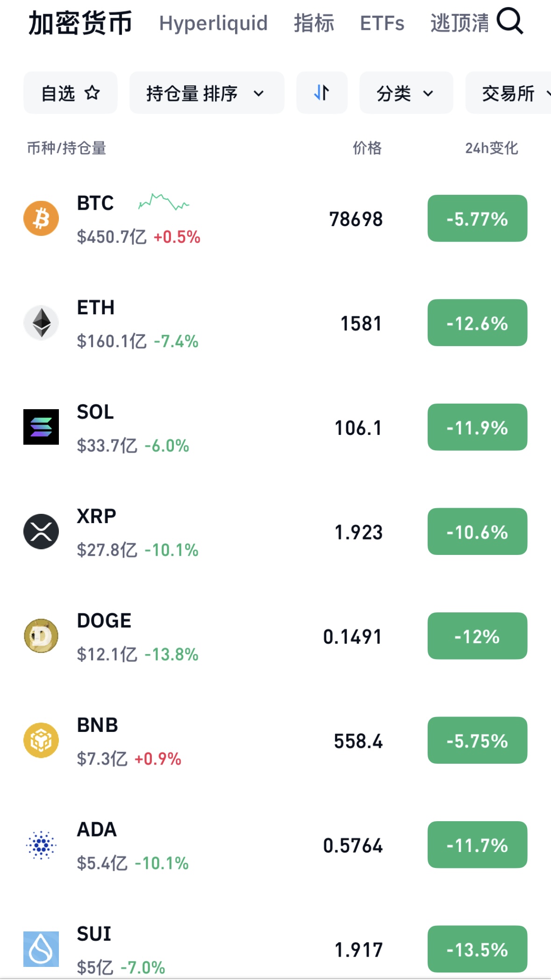Image resolution: width=551 pixels, height=980 pixels.
Task: Tap the Dogecoin logo icon
Action: [x=41, y=636]
